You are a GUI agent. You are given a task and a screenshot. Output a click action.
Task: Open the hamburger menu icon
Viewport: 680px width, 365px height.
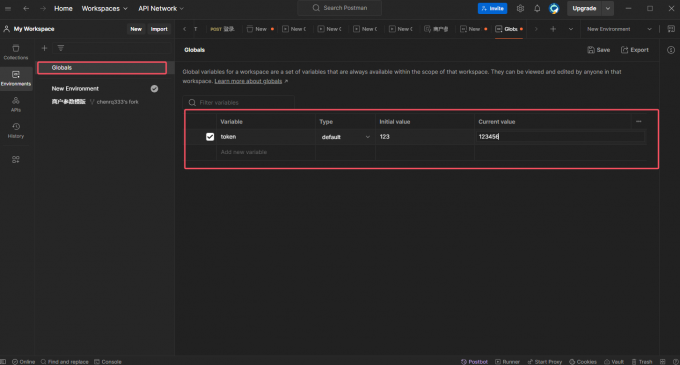[8, 9]
